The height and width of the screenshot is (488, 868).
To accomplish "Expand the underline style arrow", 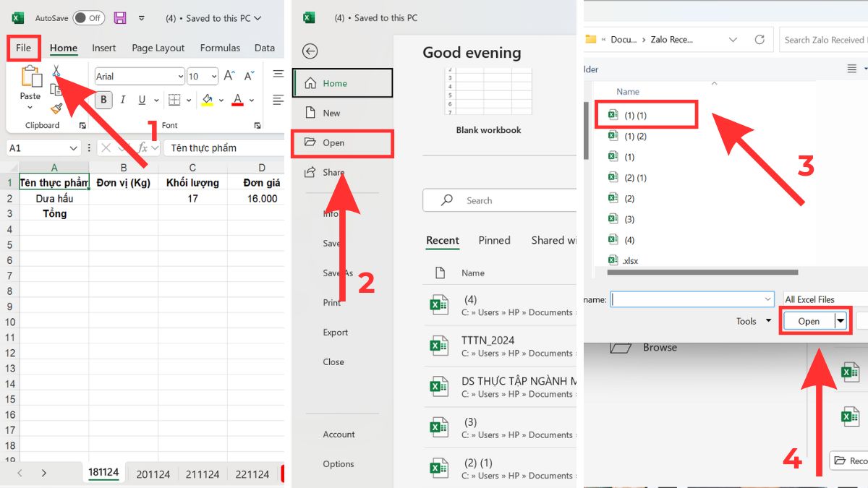I will click(156, 100).
